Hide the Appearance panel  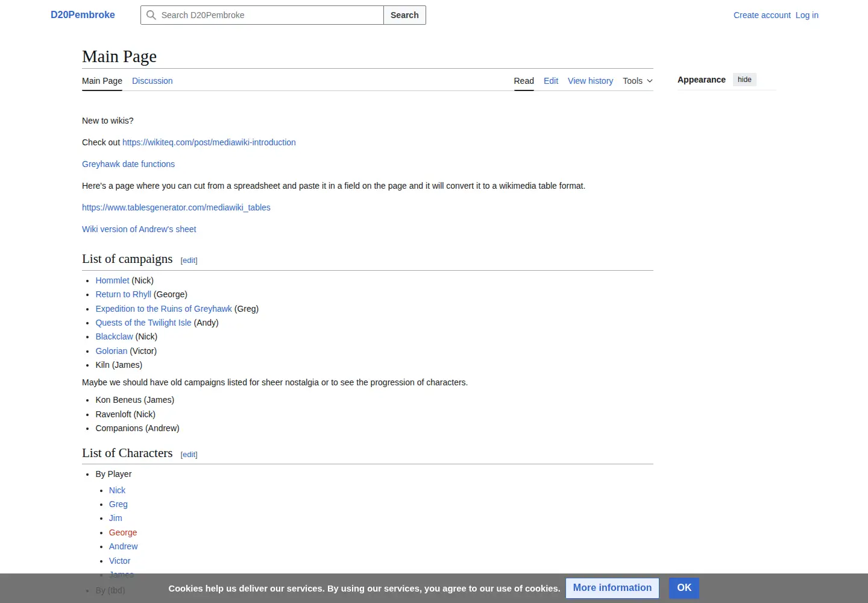pyautogui.click(x=744, y=80)
